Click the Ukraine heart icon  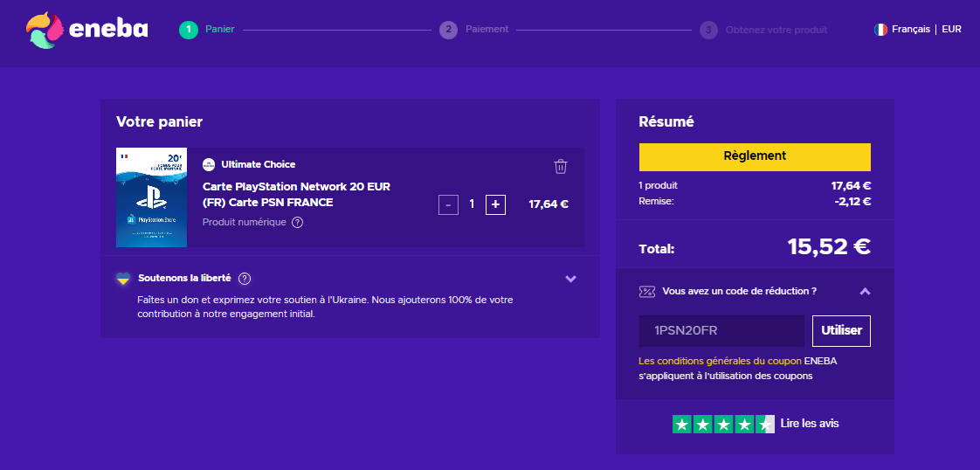click(123, 279)
